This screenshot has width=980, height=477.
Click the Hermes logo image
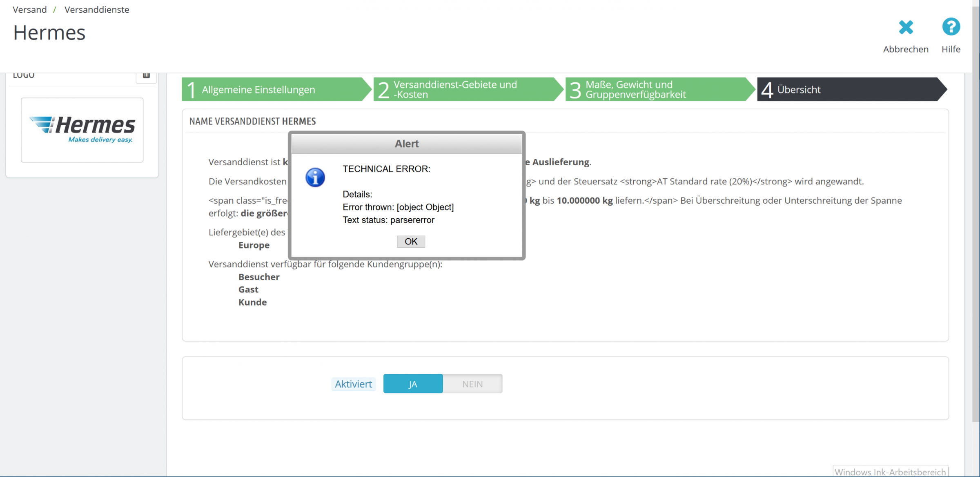point(82,129)
